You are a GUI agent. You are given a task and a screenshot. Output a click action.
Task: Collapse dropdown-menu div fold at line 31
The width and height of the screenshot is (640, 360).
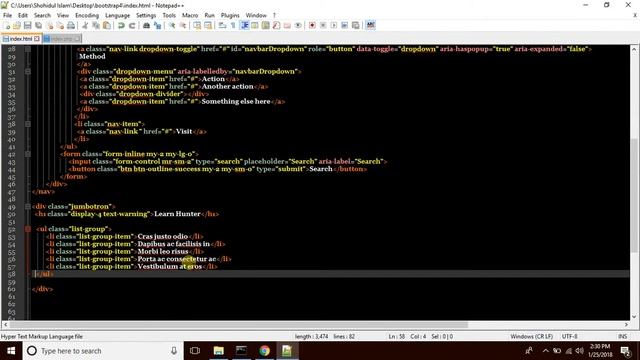coord(28,71)
